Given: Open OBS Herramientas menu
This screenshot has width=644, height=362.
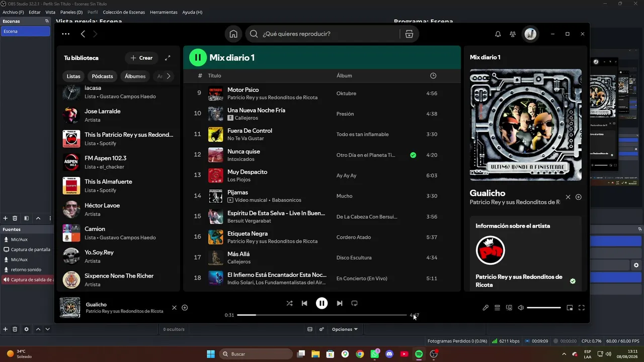Looking at the screenshot, I should [164, 12].
